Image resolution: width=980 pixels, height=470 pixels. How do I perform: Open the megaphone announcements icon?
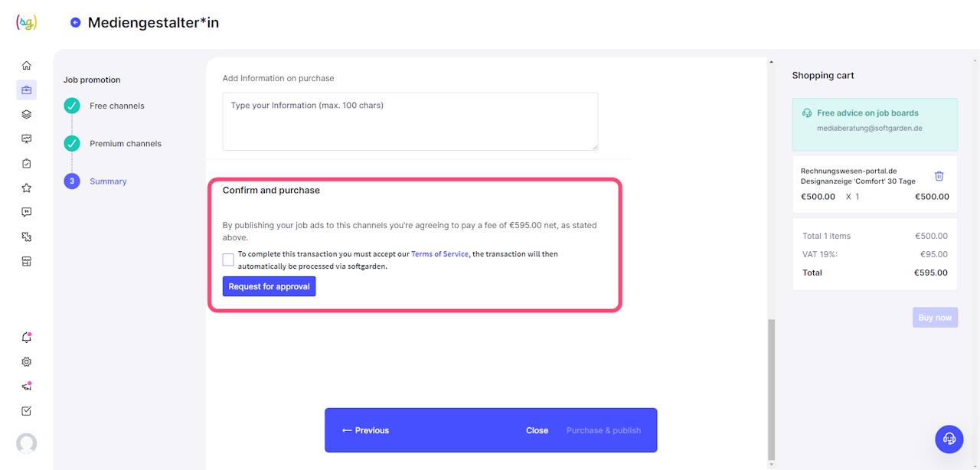(x=27, y=387)
